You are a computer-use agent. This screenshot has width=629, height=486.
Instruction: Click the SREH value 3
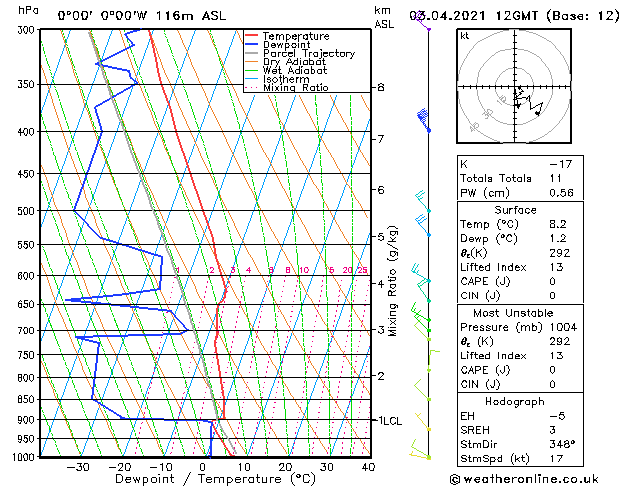point(552,430)
